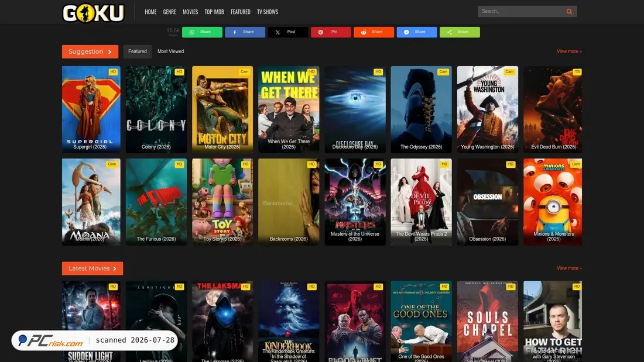644x362 pixels.
Task: Share on Reddit button
Action: (374, 32)
